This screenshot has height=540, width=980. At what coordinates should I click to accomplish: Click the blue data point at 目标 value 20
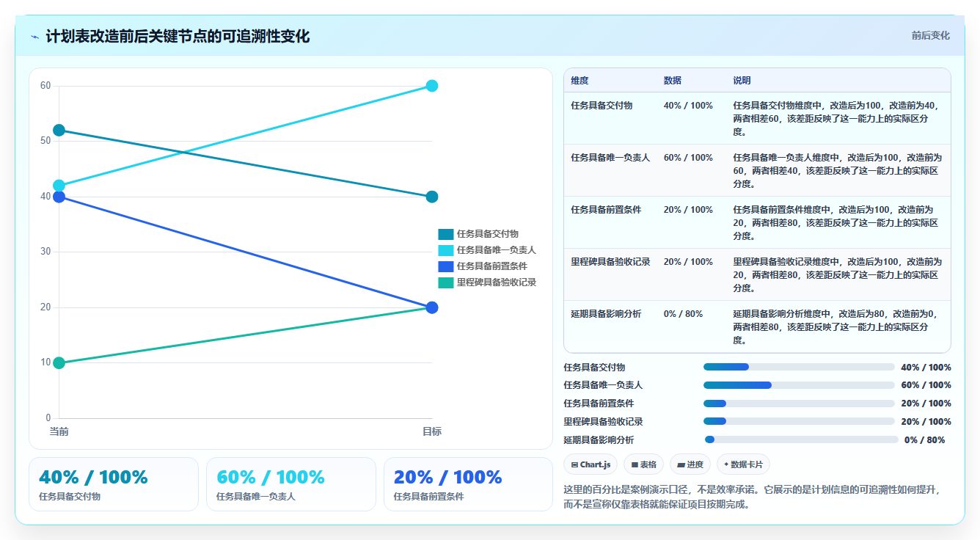coord(432,307)
